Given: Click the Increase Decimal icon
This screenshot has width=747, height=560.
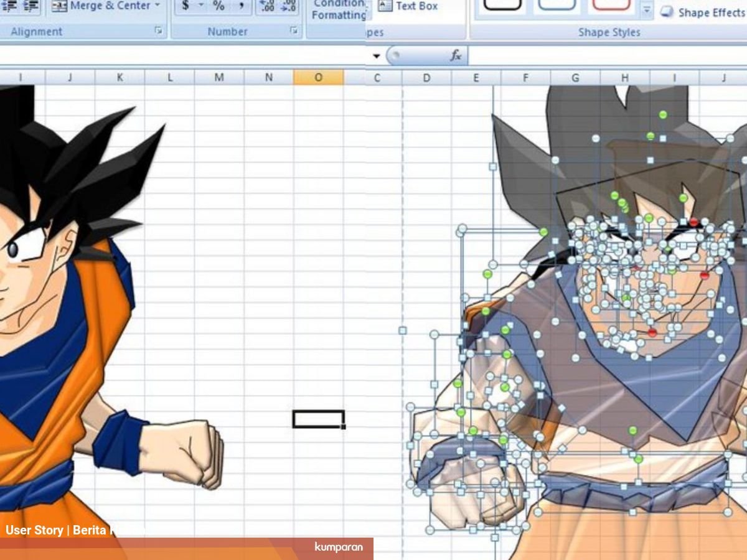Looking at the screenshot, I should [267, 6].
